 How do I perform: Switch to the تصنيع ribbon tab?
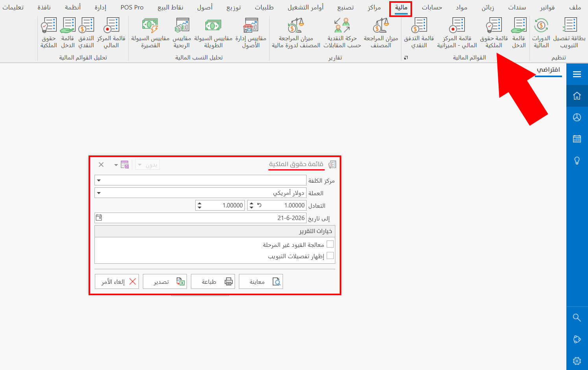[x=345, y=7]
